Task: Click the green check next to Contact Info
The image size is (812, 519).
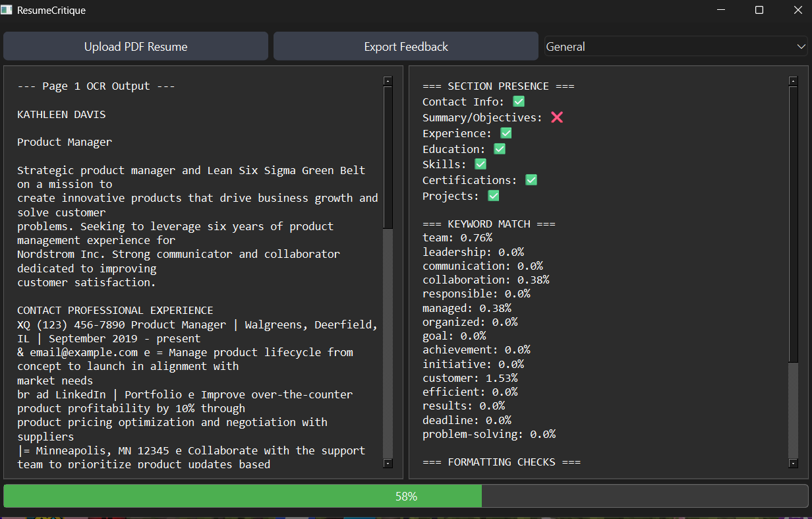Action: [x=519, y=102]
